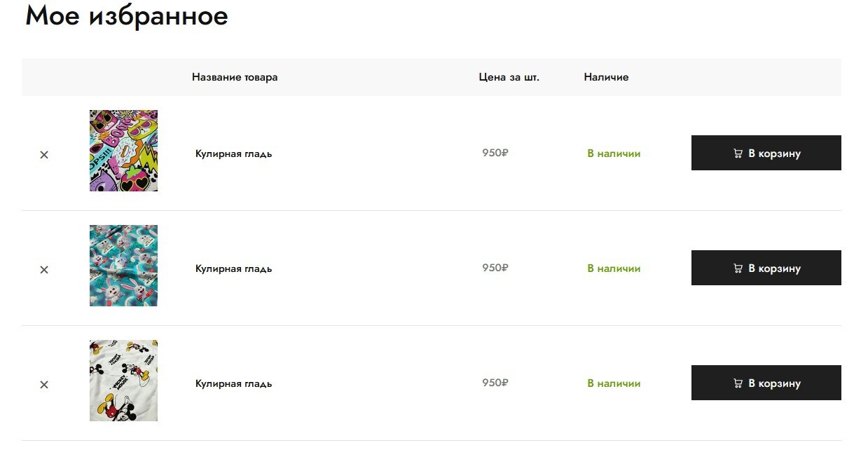The image size is (868, 464).
Task: Add the Mickey Mouse fabric to cart
Action: tap(766, 383)
